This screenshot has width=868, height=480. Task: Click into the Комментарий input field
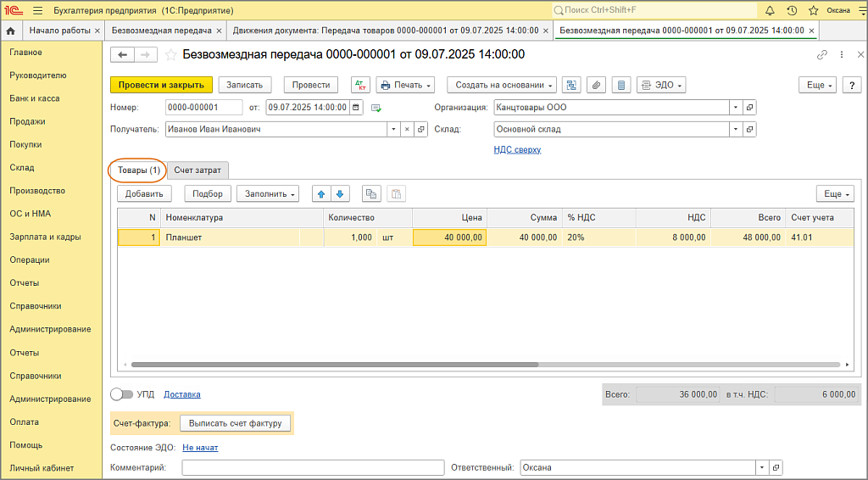[x=314, y=468]
